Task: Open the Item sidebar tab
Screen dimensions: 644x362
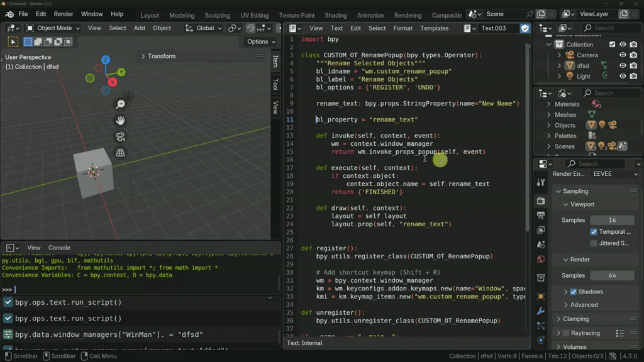Action: coord(275,61)
